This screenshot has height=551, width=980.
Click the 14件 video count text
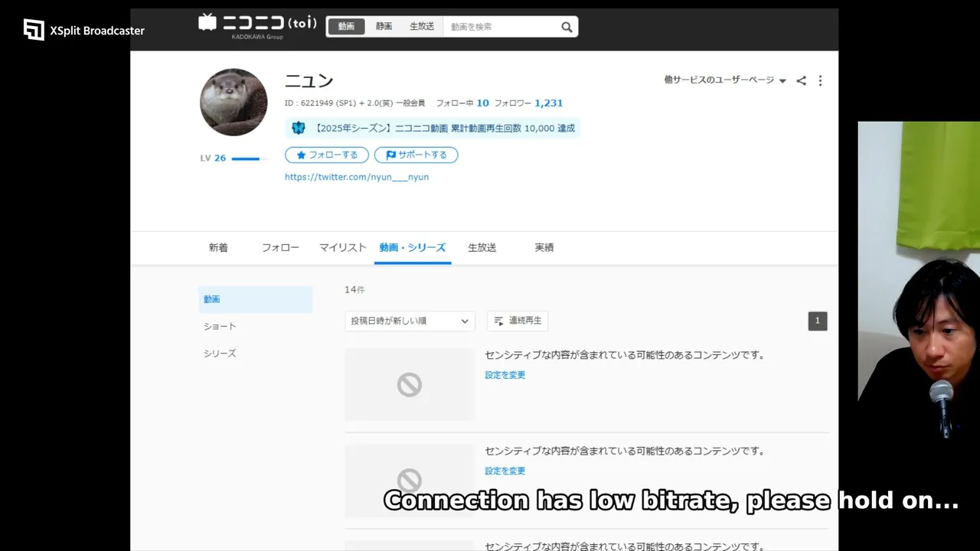(354, 290)
